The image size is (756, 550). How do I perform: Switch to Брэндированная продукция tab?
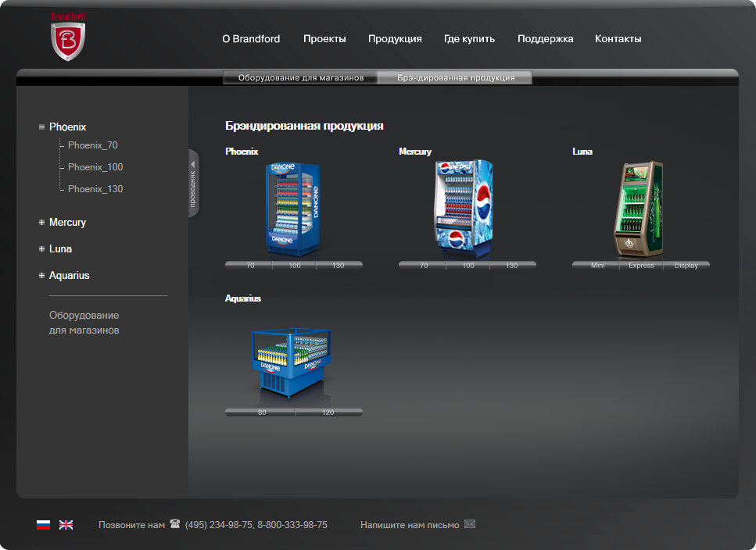(x=455, y=77)
